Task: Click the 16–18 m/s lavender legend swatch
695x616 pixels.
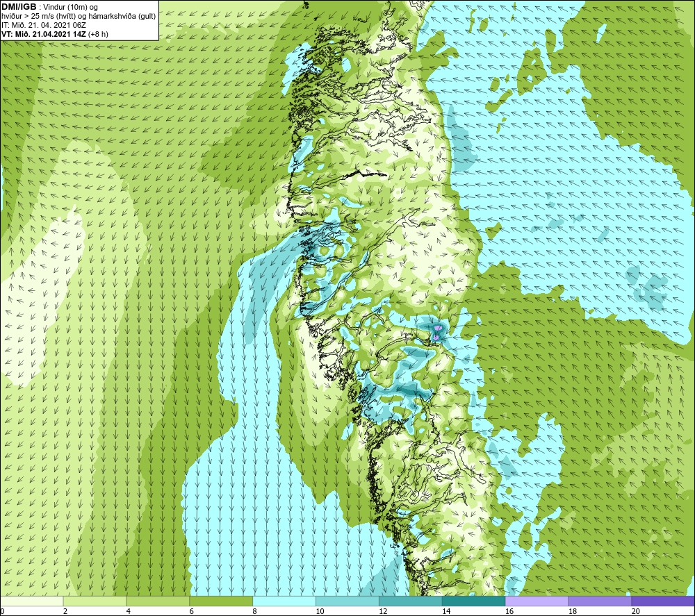Action: click(537, 601)
